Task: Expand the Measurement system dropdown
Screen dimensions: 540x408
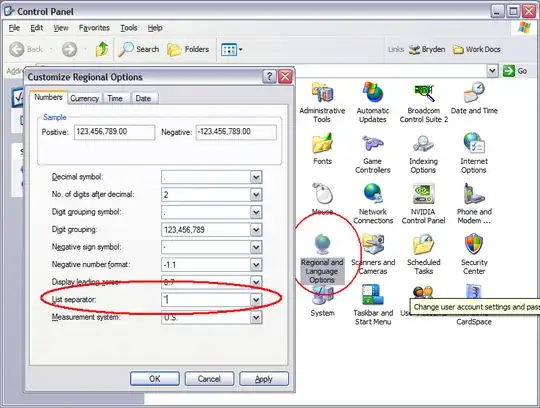Action: [x=256, y=317]
